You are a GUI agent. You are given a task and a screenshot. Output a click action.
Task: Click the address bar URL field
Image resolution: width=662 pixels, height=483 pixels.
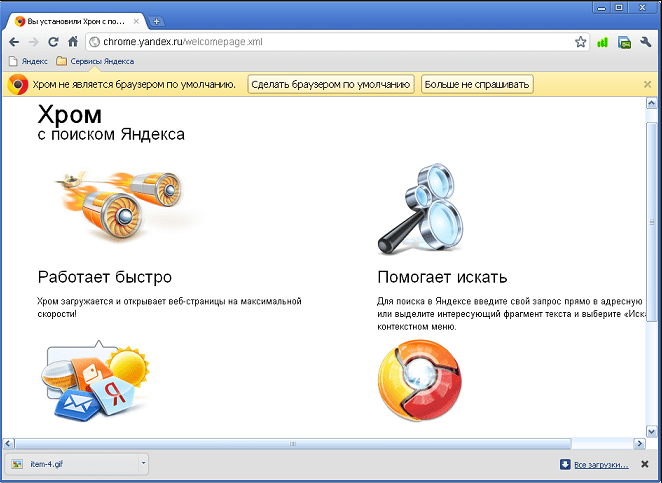click(x=330, y=42)
